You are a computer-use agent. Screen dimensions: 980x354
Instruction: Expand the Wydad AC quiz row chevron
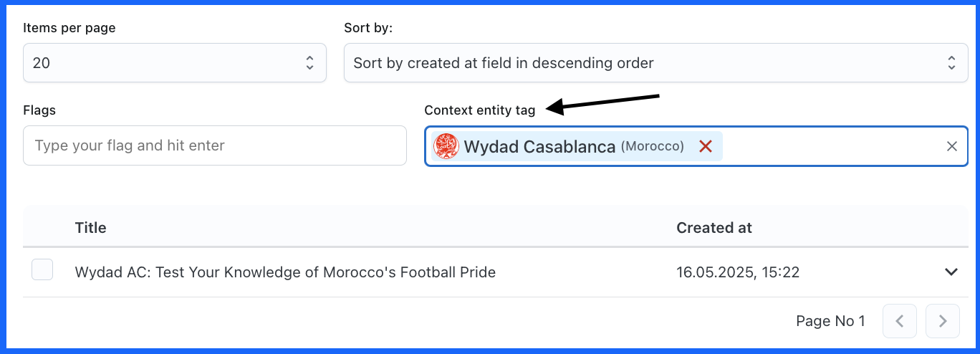[951, 272]
